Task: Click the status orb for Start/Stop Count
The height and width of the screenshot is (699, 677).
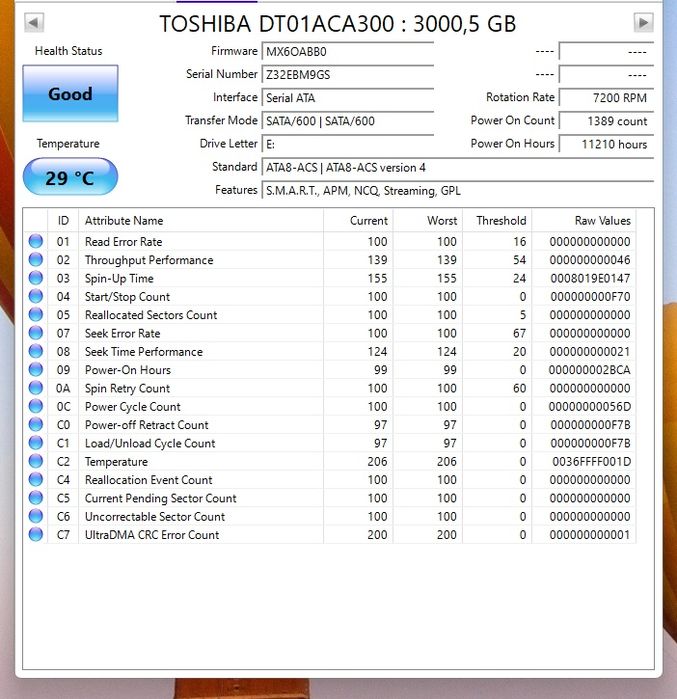Action: (36, 296)
